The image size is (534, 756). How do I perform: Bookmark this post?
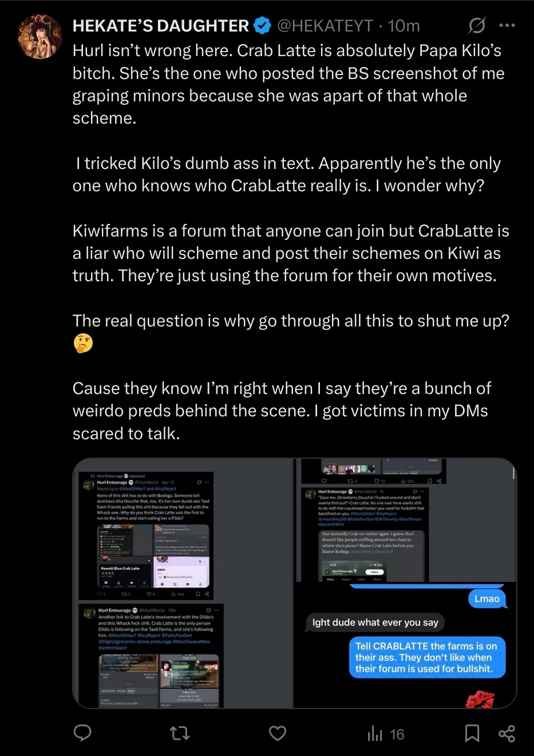point(472,733)
